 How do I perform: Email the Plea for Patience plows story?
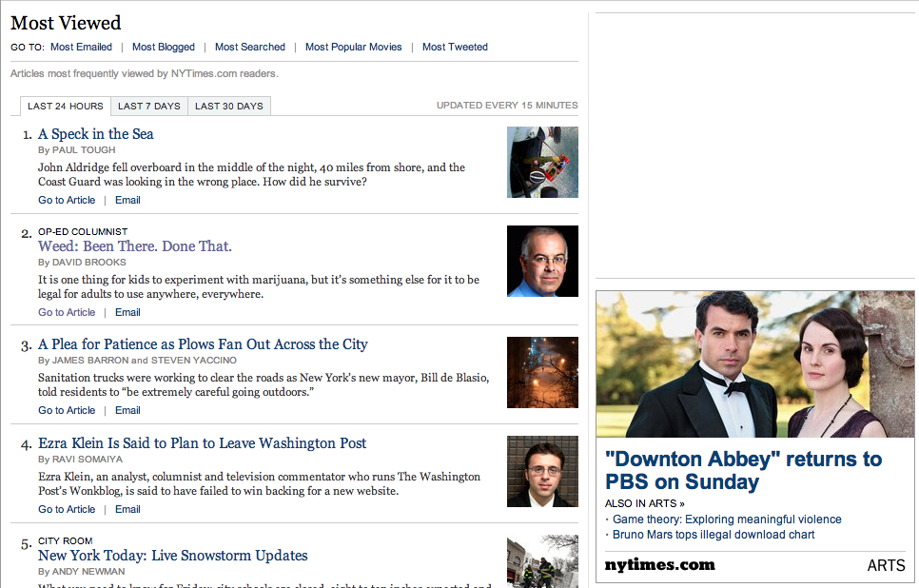[127, 410]
